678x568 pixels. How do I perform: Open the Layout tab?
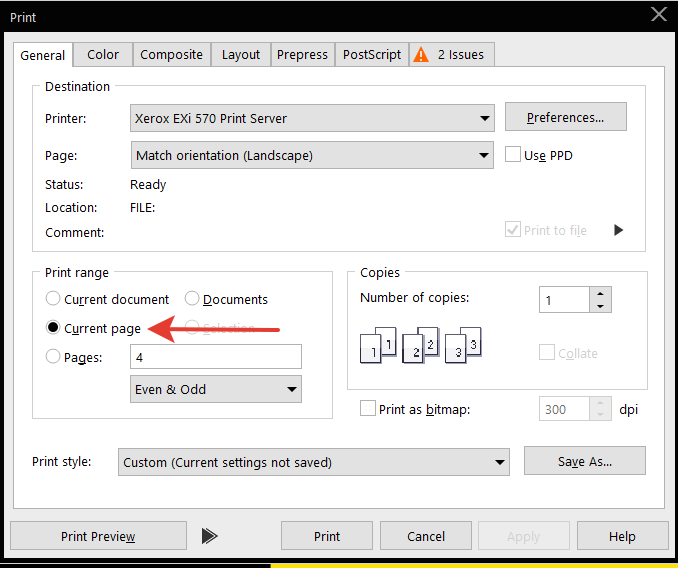241,54
